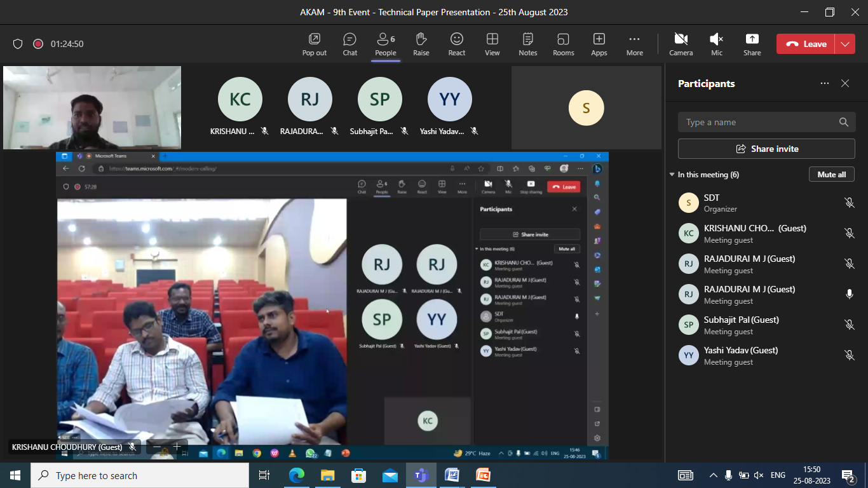Image resolution: width=868 pixels, height=488 pixels.
Task: Open the Apps panel
Action: tap(599, 44)
